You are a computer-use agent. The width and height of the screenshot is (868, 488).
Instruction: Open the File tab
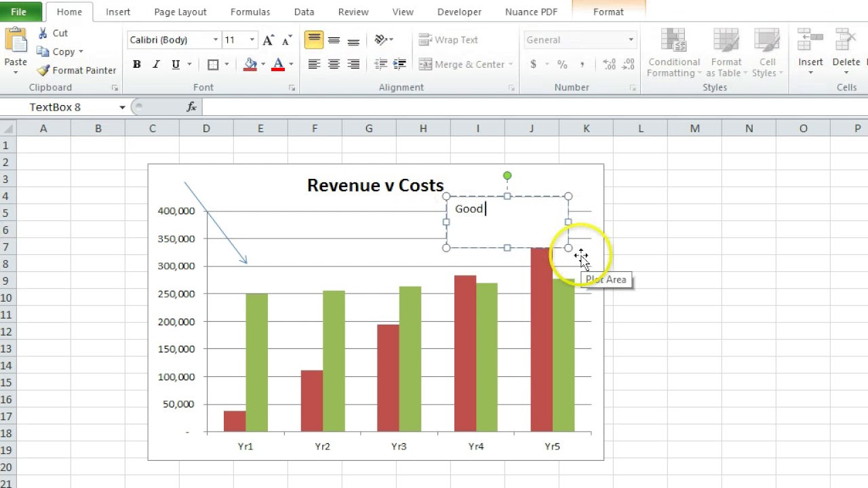pos(19,12)
